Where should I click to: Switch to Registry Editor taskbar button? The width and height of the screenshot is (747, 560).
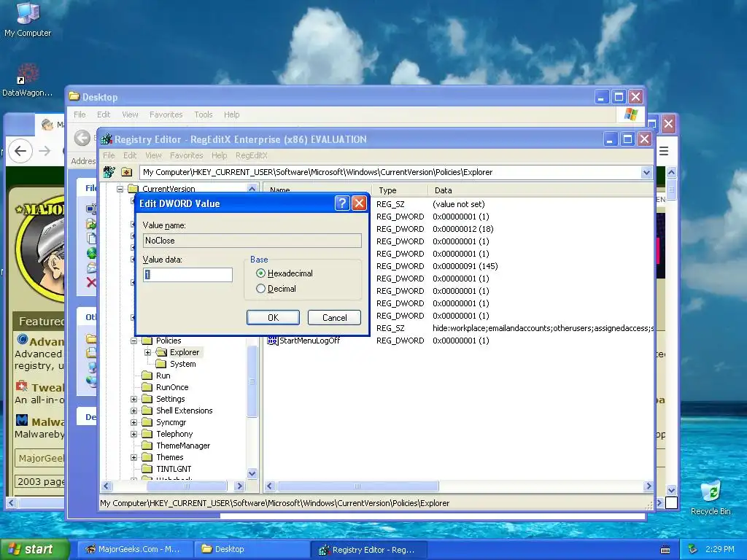point(369,550)
